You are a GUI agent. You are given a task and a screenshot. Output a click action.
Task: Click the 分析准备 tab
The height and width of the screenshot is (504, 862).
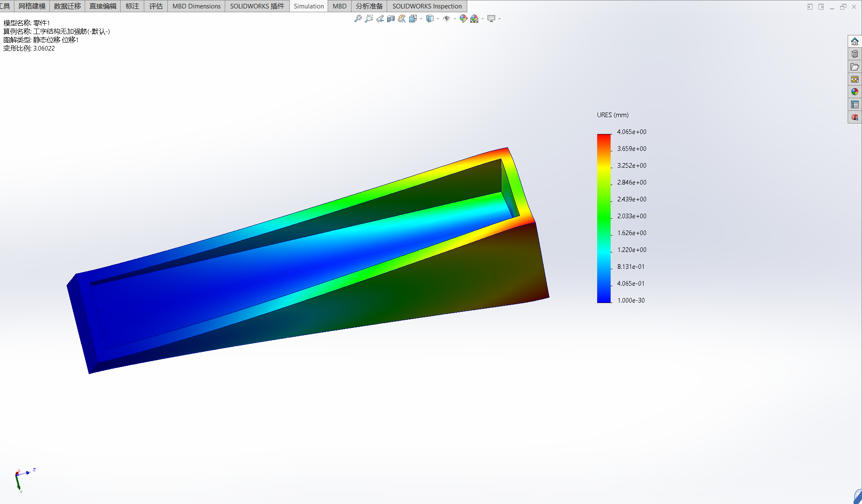[x=369, y=6]
